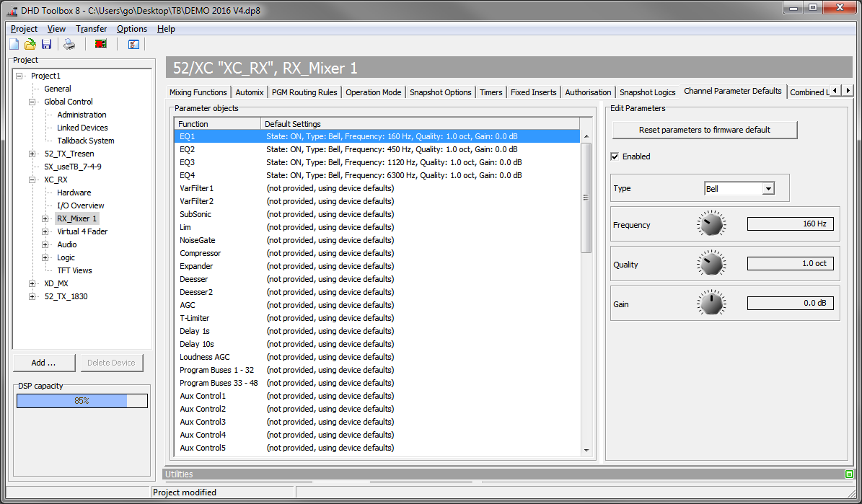
Task: Collapse the Project1 tree node
Action: (20, 75)
